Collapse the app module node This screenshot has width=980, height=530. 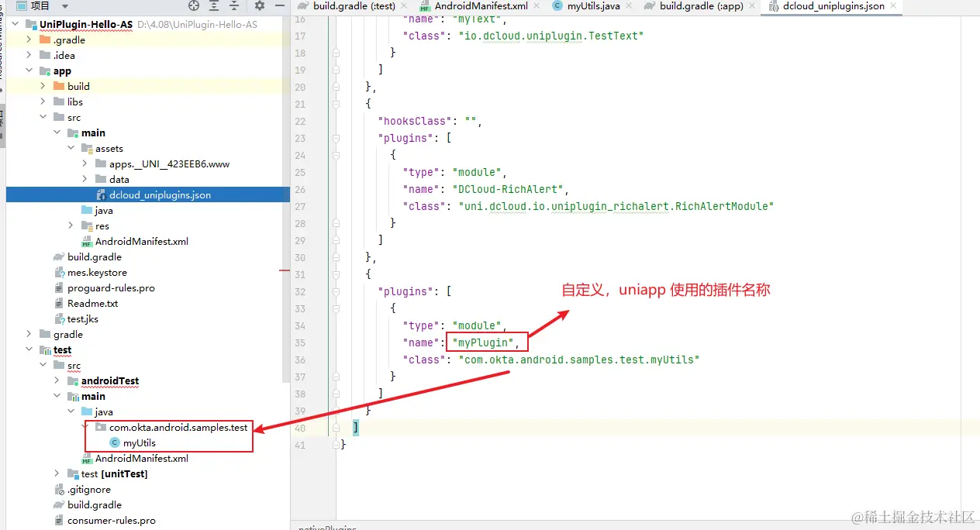29,71
